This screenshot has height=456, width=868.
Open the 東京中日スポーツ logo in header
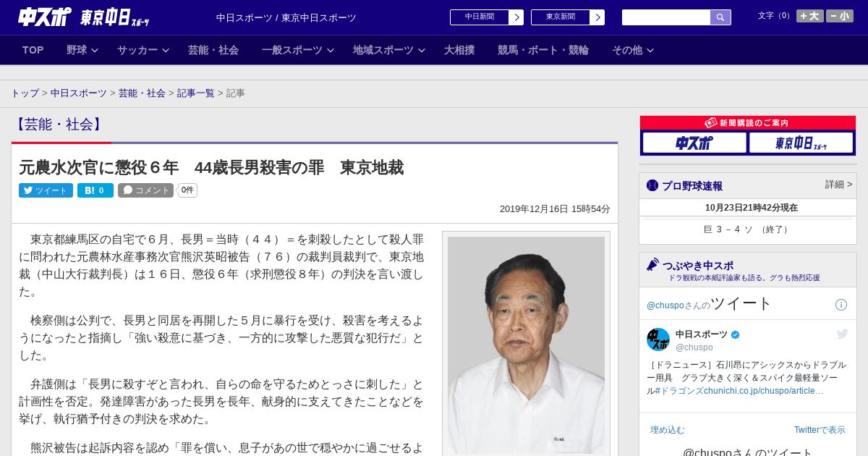tap(114, 17)
